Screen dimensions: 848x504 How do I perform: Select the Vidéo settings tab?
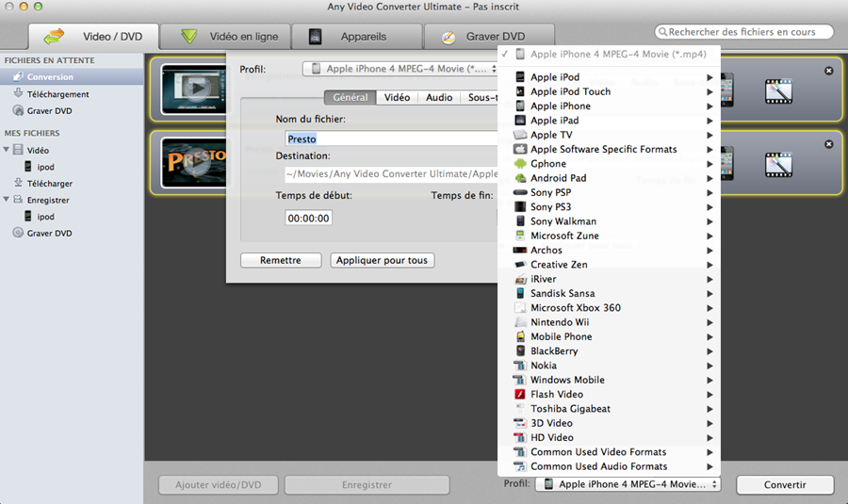pyautogui.click(x=397, y=97)
